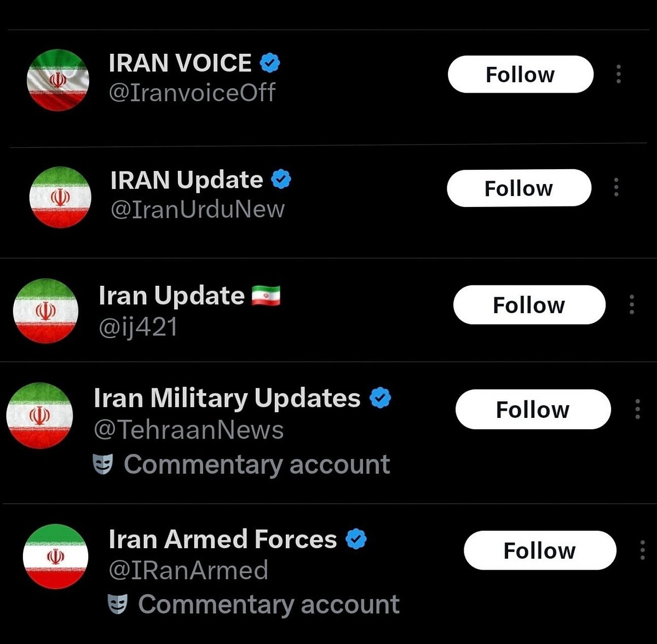This screenshot has width=657, height=644.
Task: Open the @IranUrduNew flag avatar
Action: pyautogui.click(x=60, y=197)
